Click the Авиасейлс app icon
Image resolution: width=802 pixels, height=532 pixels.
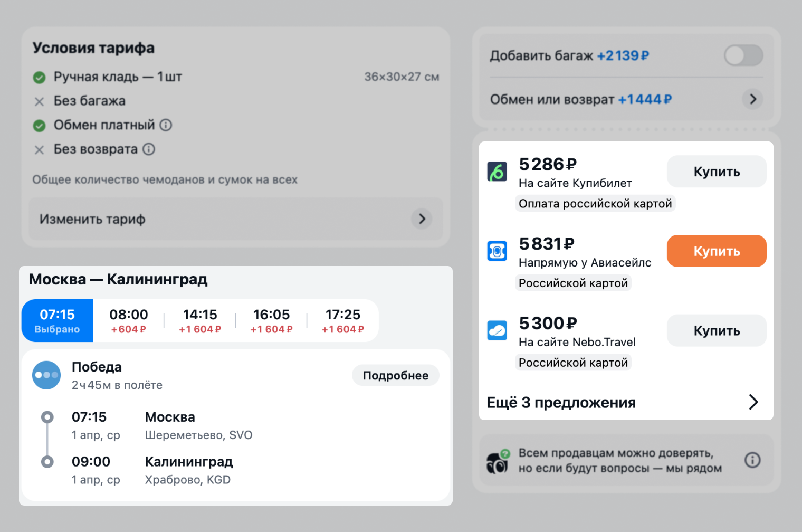[497, 251]
